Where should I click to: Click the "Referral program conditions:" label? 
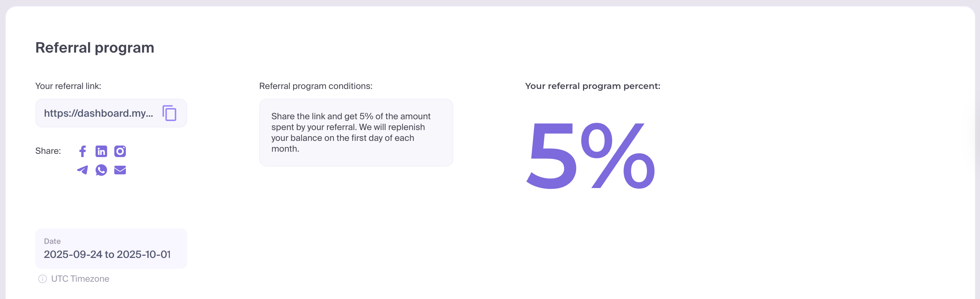pos(315,86)
